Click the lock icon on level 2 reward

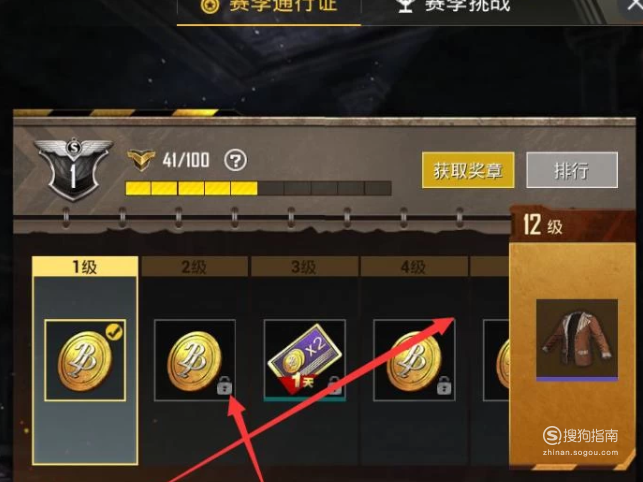pos(224,385)
